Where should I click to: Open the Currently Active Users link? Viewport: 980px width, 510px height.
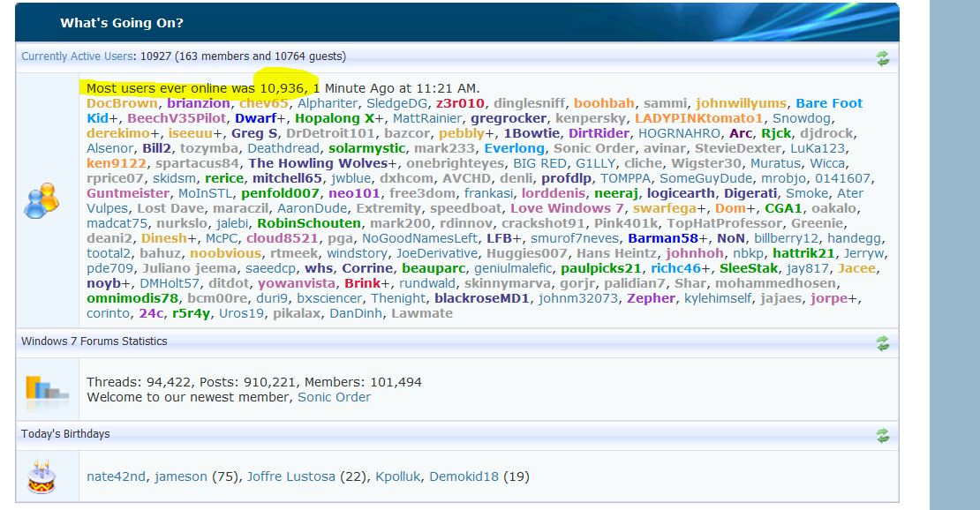tap(77, 56)
